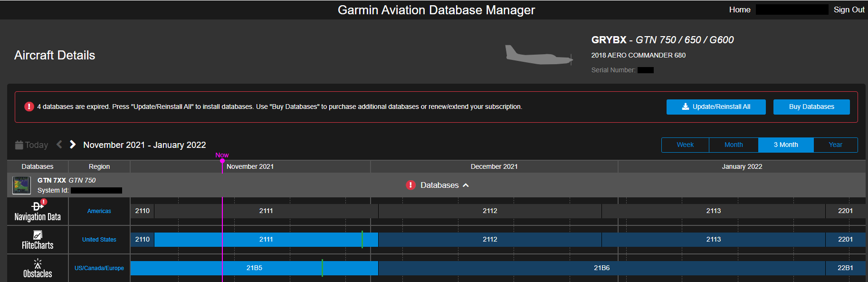Select Navigation Data cycle 2113
The image size is (868, 282).
tap(714, 211)
